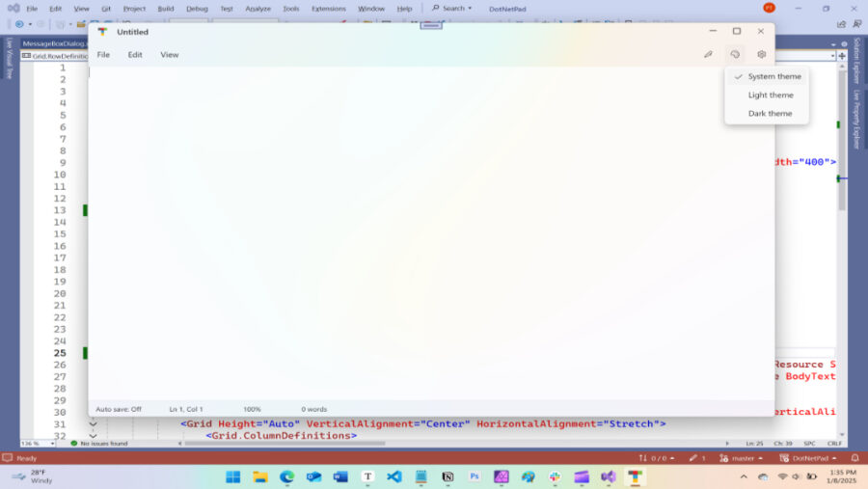Open Slack from the taskbar
868x489 pixels.
tap(555, 476)
